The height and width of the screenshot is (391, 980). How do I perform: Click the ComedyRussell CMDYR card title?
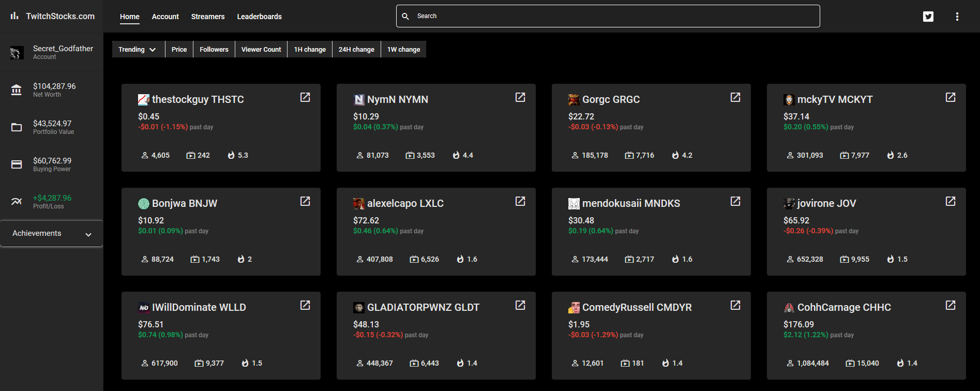pos(637,307)
